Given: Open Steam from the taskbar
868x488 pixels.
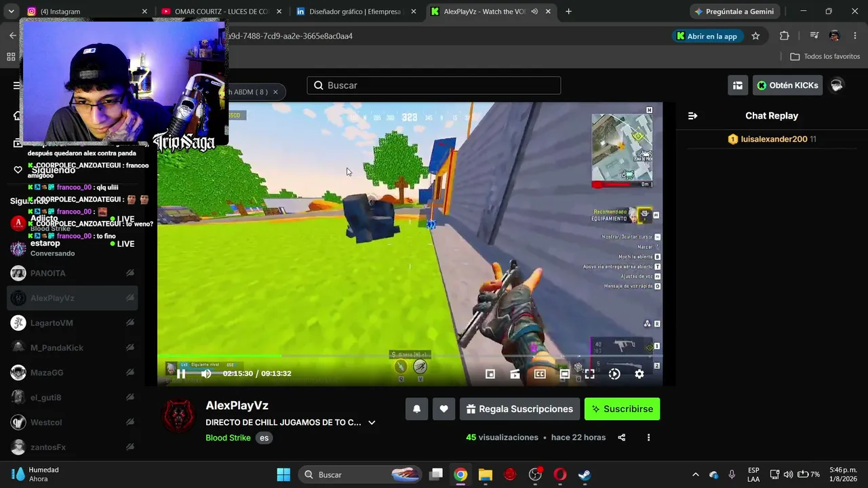Looking at the screenshot, I should coord(585,474).
